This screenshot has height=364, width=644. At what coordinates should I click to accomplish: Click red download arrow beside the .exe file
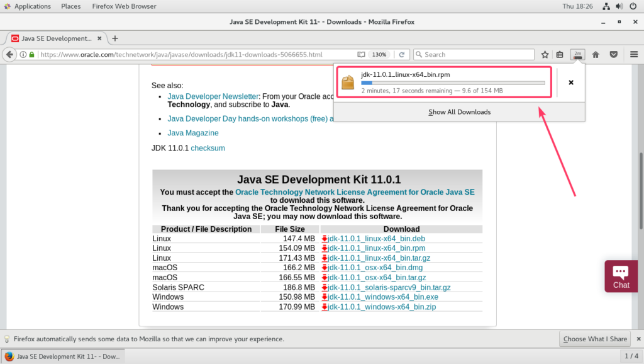pyautogui.click(x=325, y=297)
